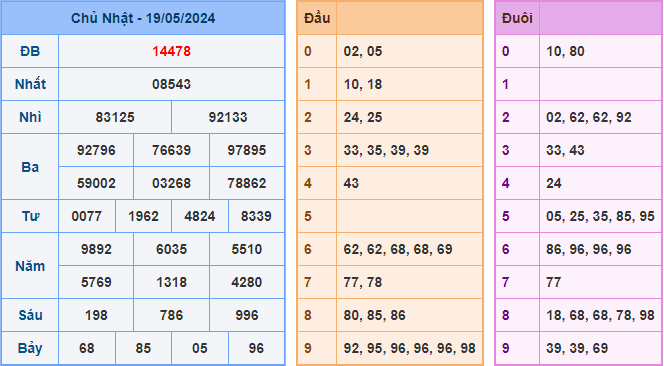Select Đuôi values 39, 39, 69

pyautogui.click(x=577, y=349)
